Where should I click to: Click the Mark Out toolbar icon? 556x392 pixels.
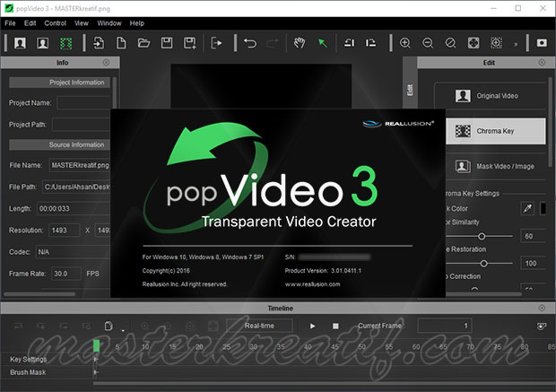pos(371,43)
